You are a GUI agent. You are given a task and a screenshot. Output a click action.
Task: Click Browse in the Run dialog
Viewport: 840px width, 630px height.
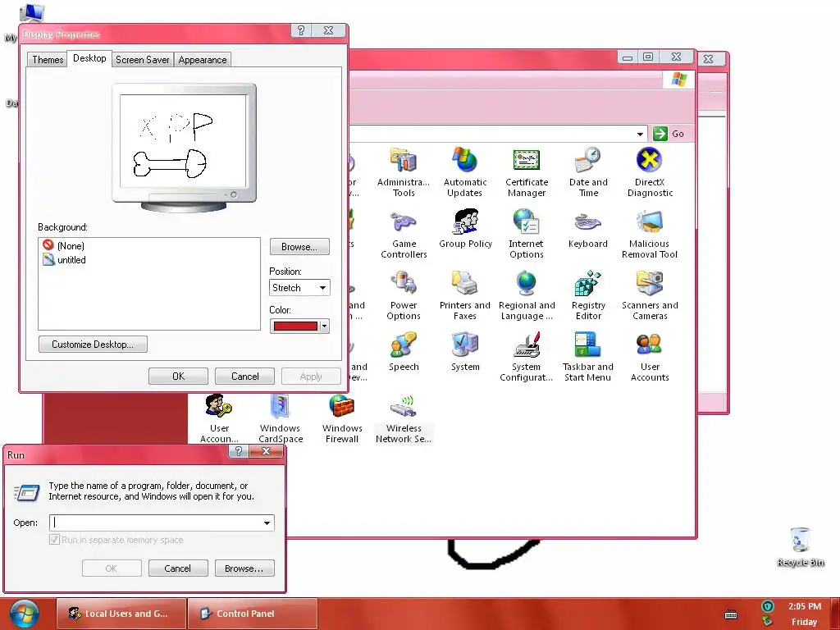pos(244,568)
